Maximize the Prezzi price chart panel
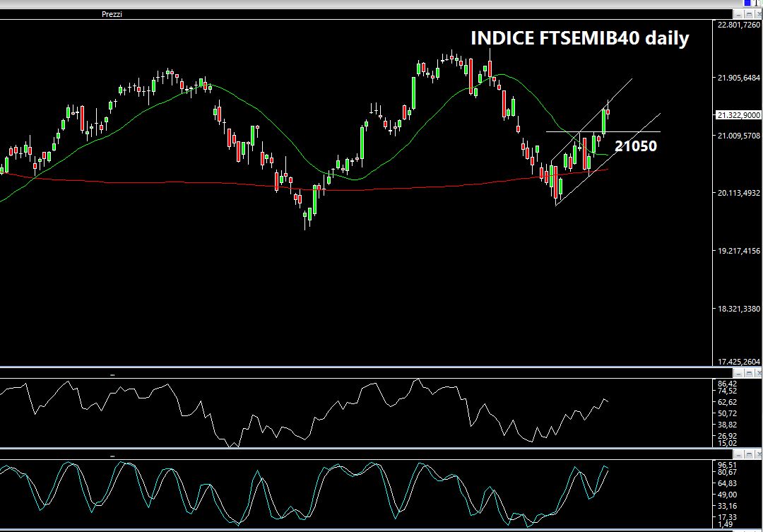The image size is (763, 532). tap(749, 15)
